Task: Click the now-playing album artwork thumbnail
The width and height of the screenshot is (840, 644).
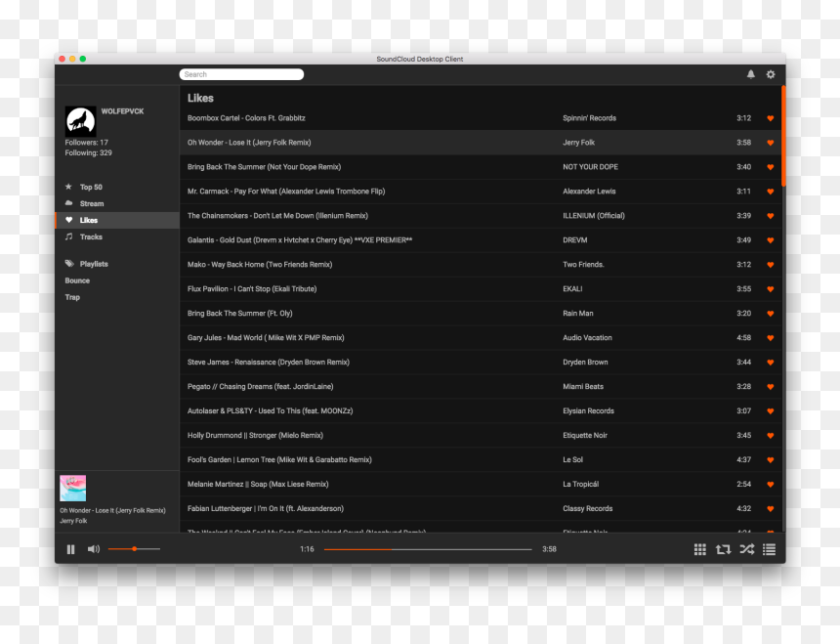Action: click(73, 488)
